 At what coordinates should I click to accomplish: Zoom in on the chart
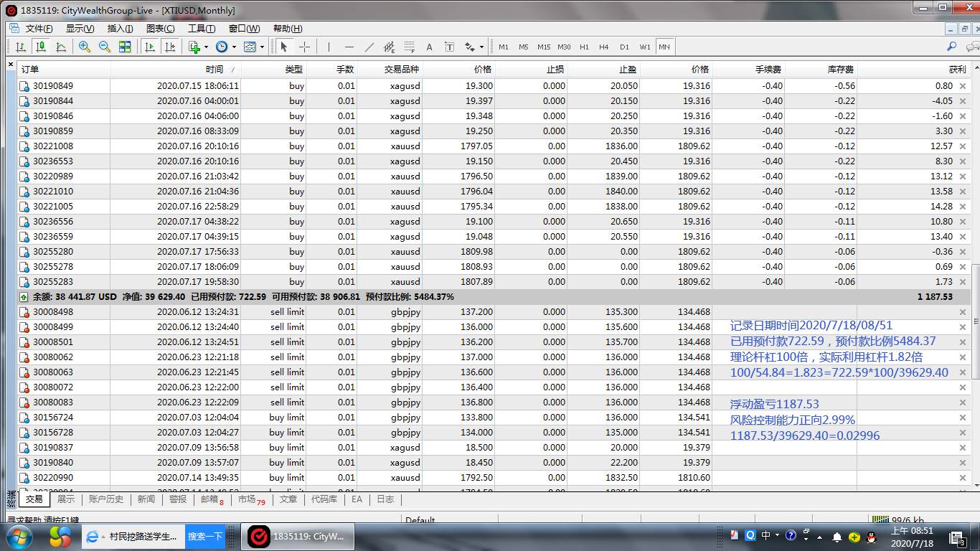point(85,47)
